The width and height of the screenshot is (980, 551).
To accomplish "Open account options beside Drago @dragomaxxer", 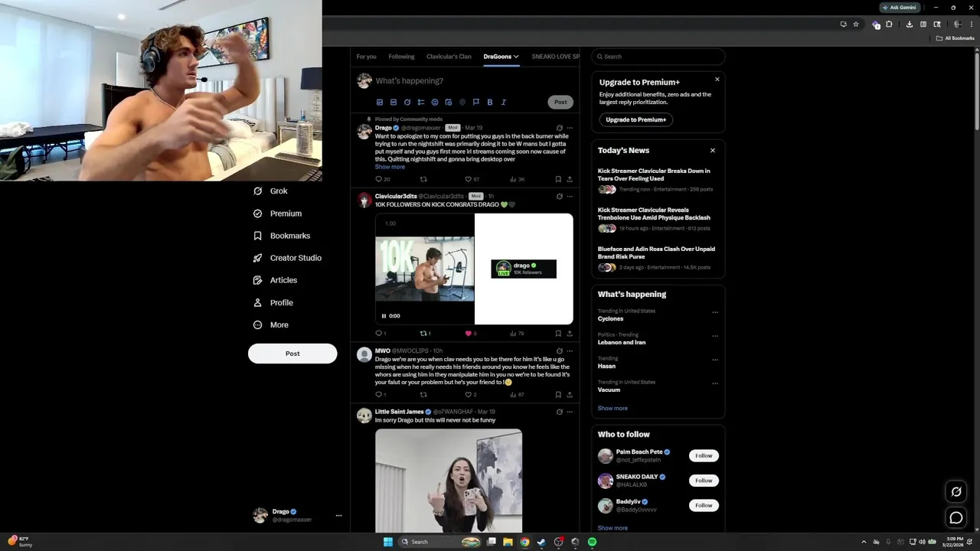I will (x=338, y=516).
